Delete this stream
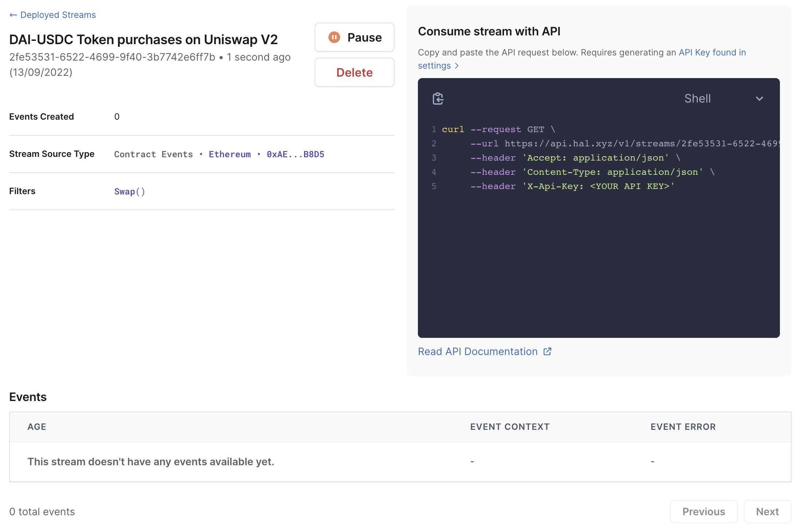Screen dimensions: 800x532 coord(354,72)
